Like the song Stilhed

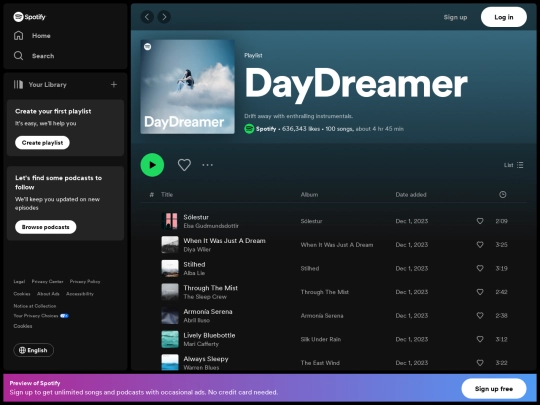pyautogui.click(x=480, y=268)
